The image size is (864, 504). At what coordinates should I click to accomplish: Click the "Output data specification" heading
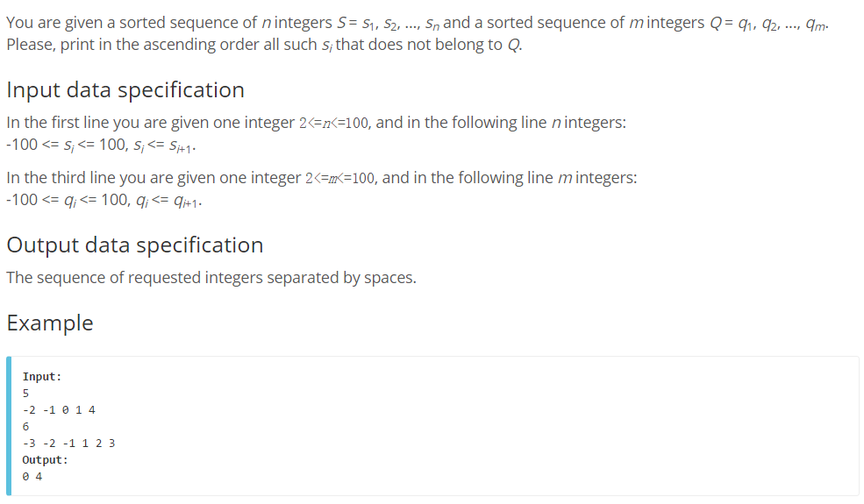134,245
